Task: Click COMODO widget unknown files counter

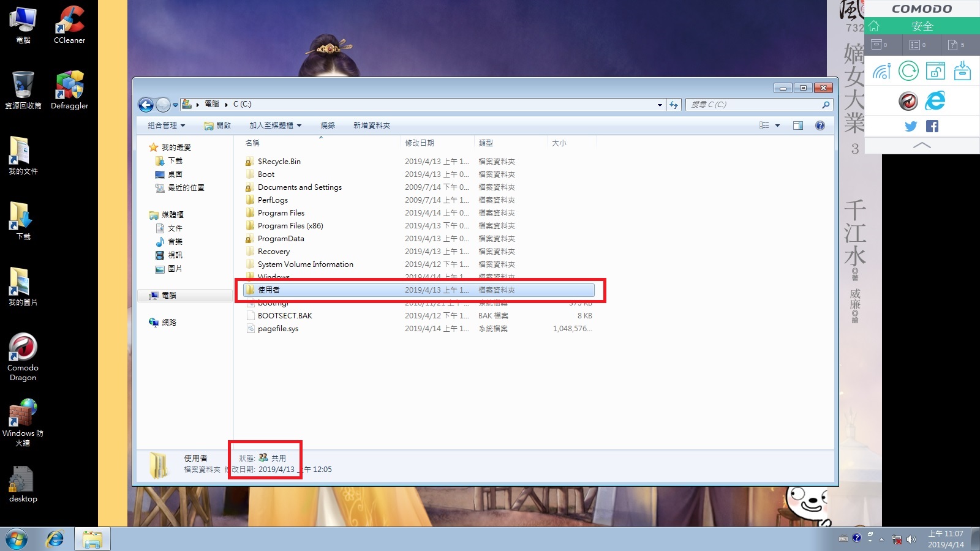Action: click(x=956, y=45)
